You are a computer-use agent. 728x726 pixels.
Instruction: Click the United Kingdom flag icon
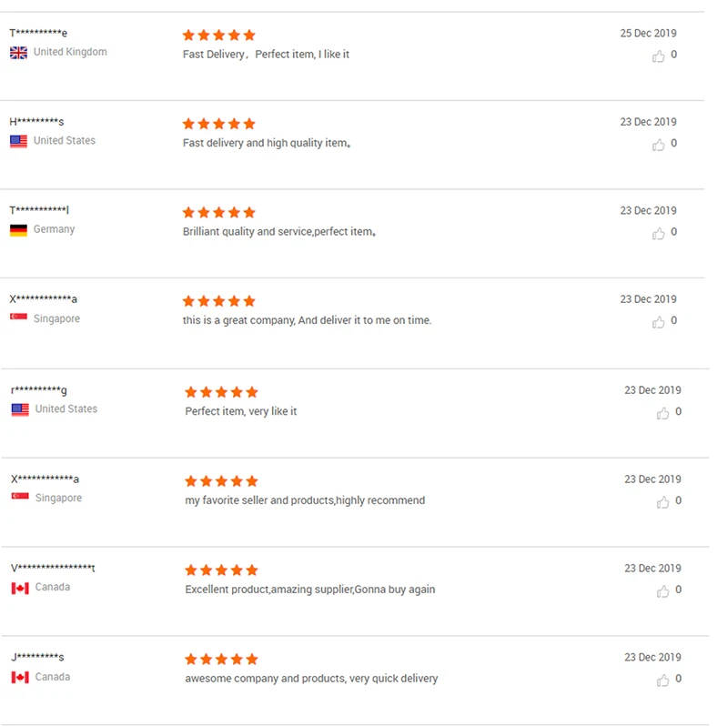18,53
